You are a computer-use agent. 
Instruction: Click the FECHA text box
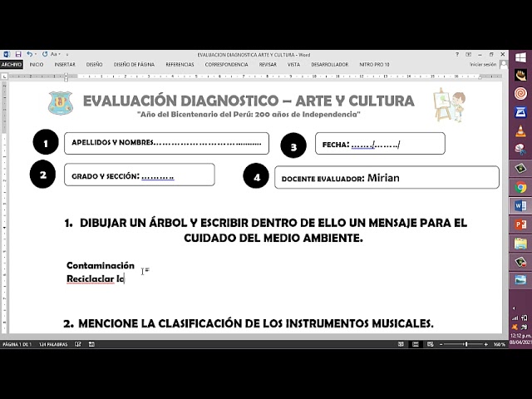[x=380, y=144]
